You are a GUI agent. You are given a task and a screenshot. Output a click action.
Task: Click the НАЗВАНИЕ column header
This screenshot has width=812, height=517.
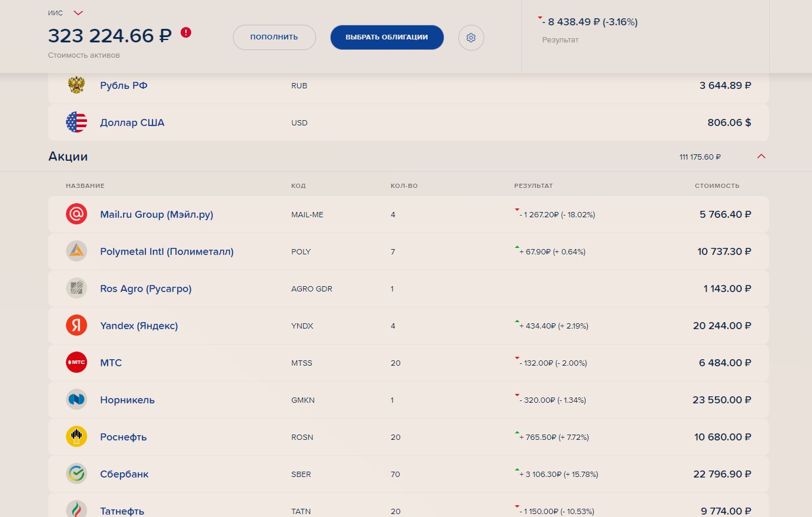[85, 185]
